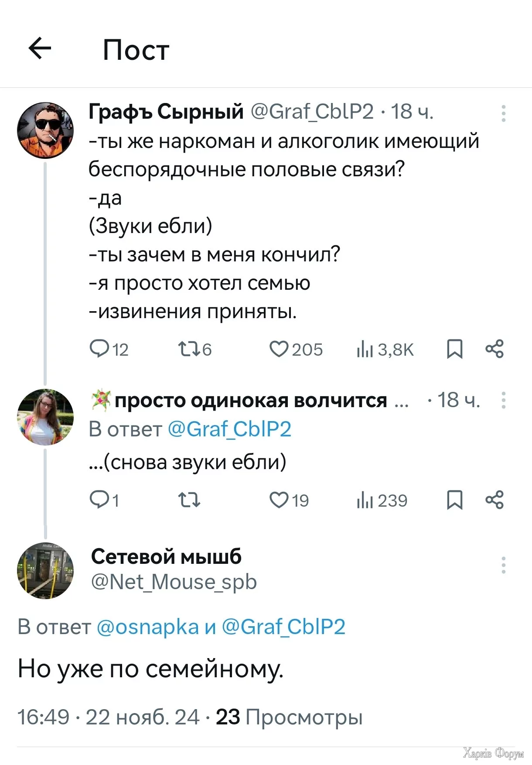Open @Graf_CbIP2 link in Сетевой мышб reply
Image resolution: width=532 pixels, height=765 pixels.
point(283,627)
